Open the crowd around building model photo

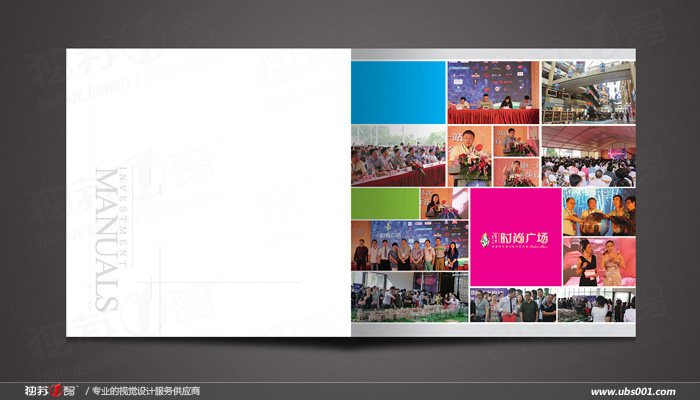[410, 297]
